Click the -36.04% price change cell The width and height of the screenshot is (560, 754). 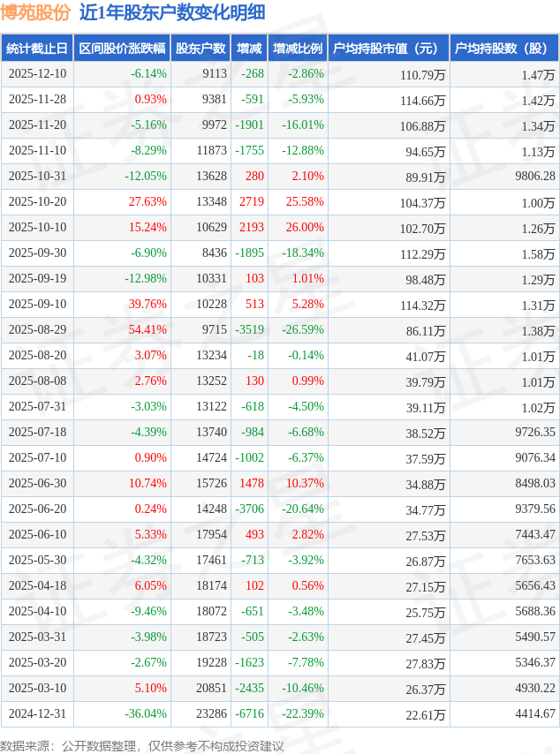146,714
